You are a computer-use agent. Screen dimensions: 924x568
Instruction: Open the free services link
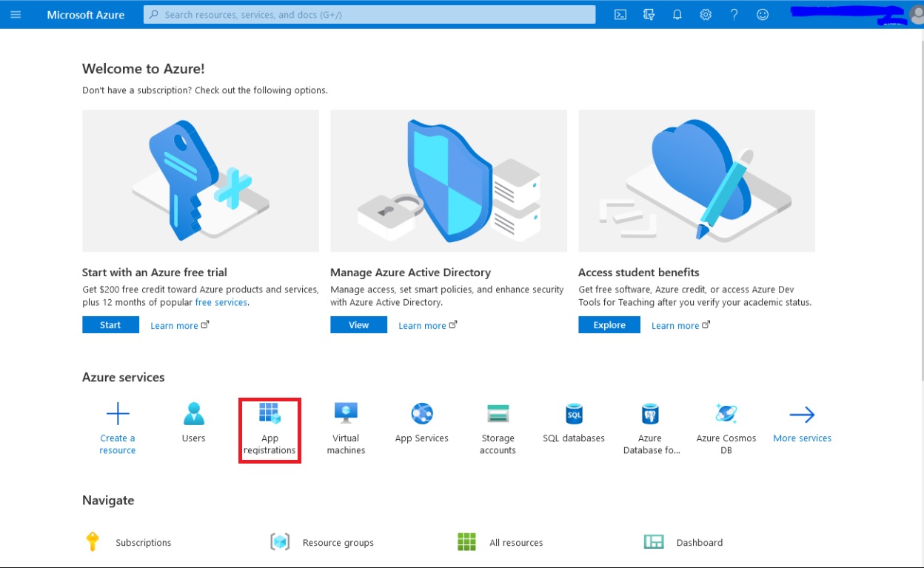click(221, 301)
